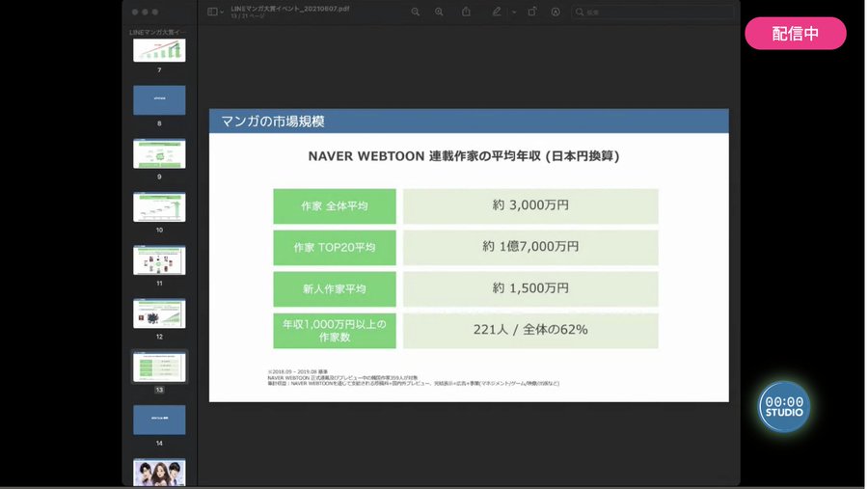Click the zoom out magnifier icon
The image size is (868, 489).
coord(415,12)
